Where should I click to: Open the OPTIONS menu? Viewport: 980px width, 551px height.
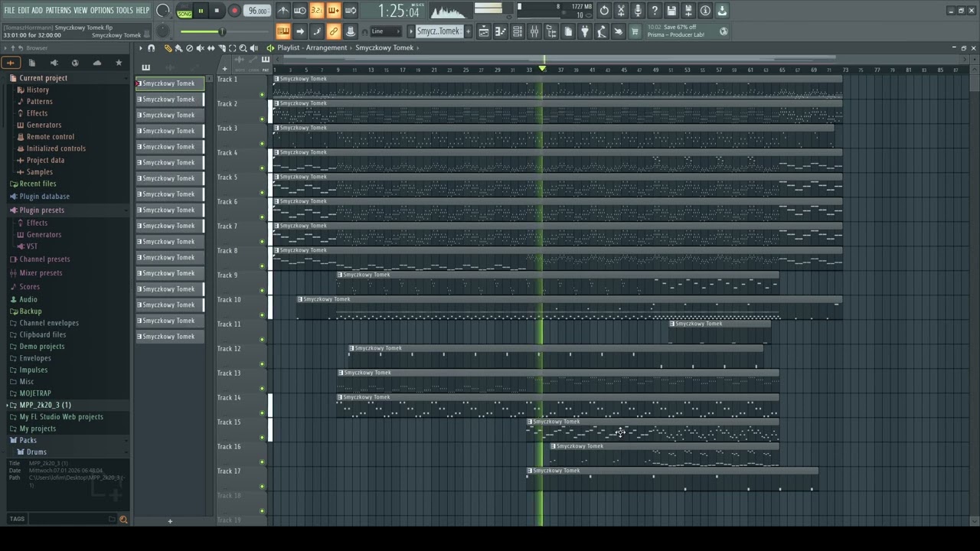102,10
